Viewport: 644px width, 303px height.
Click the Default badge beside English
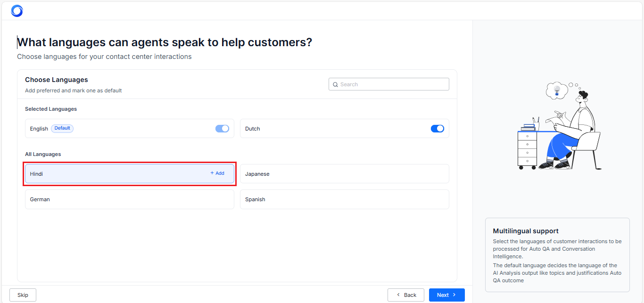62,128
